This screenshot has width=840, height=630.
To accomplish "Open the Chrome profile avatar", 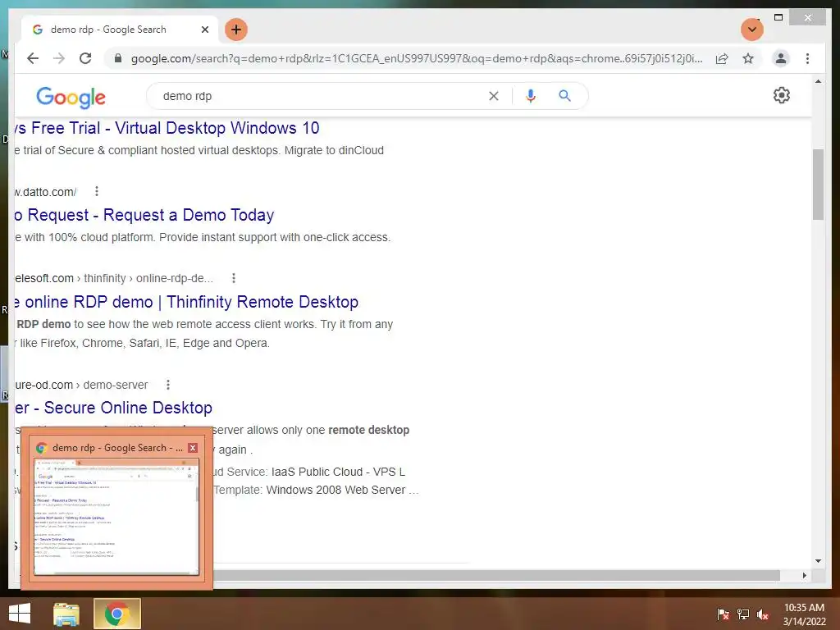I will tap(781, 58).
